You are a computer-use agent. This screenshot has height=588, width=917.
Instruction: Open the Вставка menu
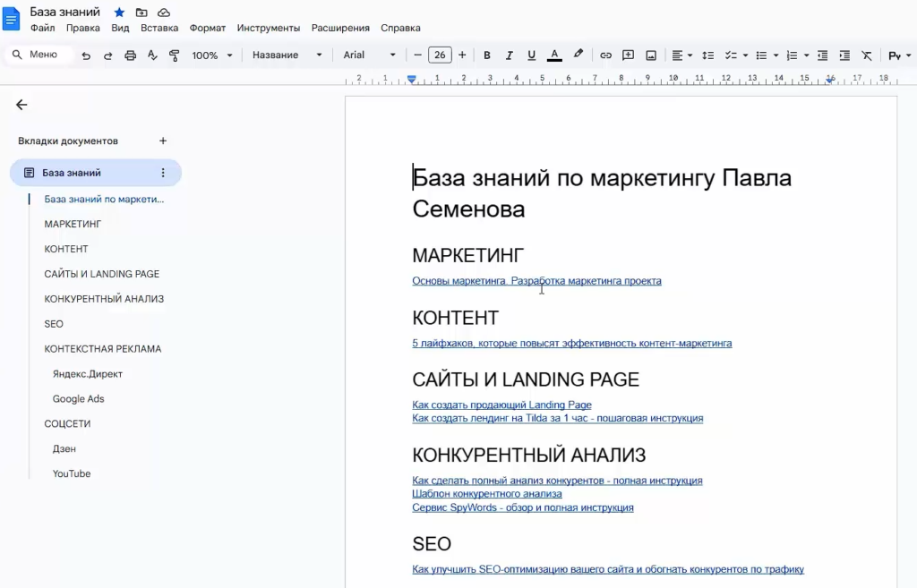pyautogui.click(x=159, y=28)
